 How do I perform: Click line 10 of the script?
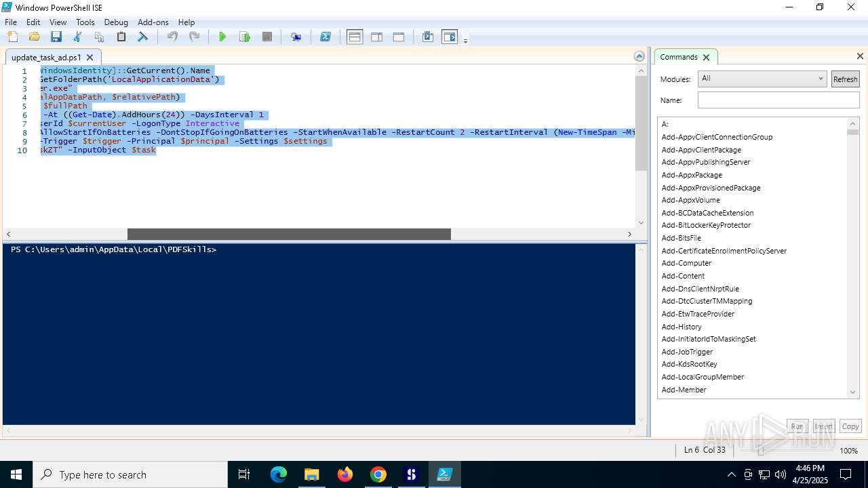point(98,150)
